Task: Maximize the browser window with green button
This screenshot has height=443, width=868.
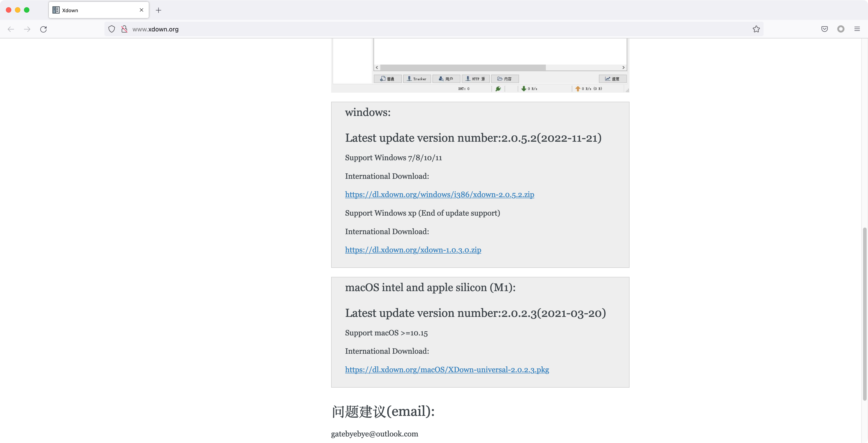Action: [x=27, y=10]
